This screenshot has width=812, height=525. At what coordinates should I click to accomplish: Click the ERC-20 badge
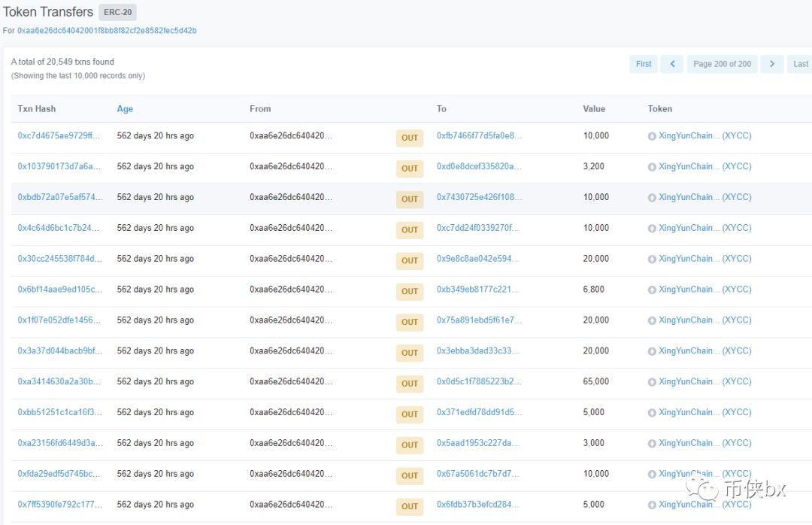pyautogui.click(x=117, y=12)
